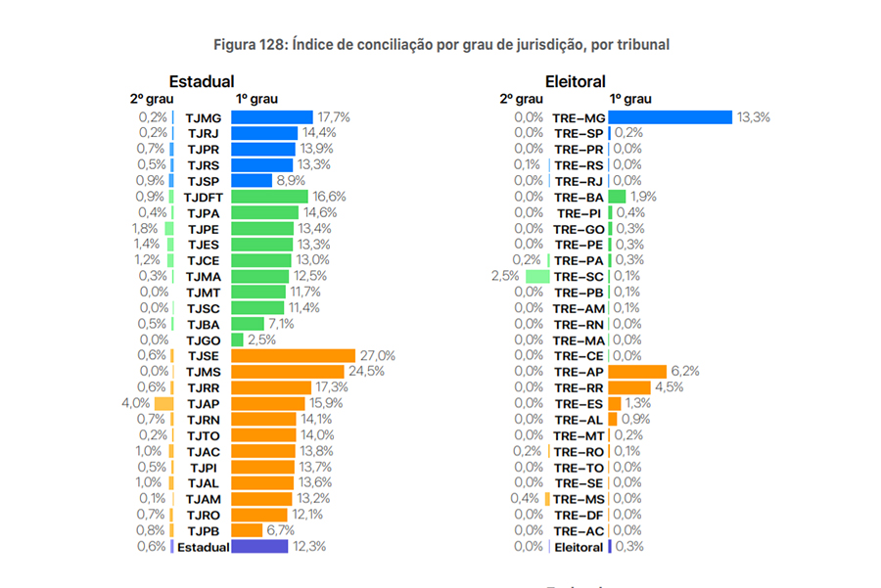Screen dimensions: 881x588
Task: Click the 12,3% Estadual value label
Action: pyautogui.click(x=308, y=546)
